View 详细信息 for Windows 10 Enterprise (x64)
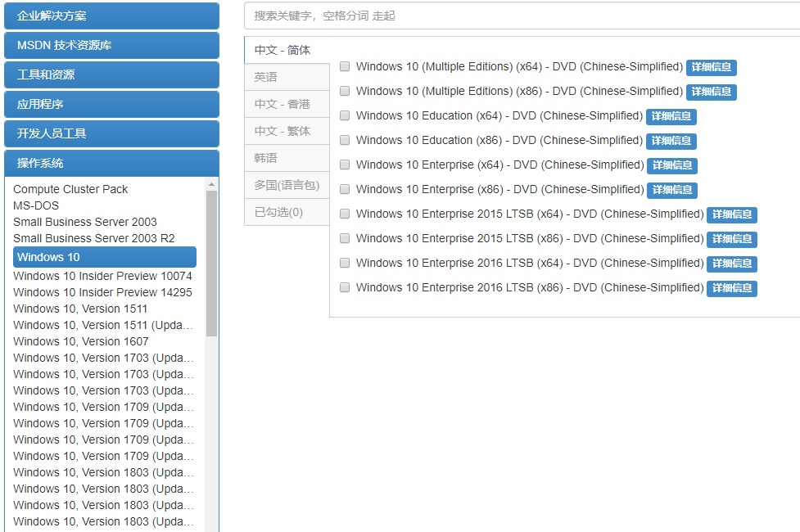This screenshot has width=800, height=532. [672, 165]
